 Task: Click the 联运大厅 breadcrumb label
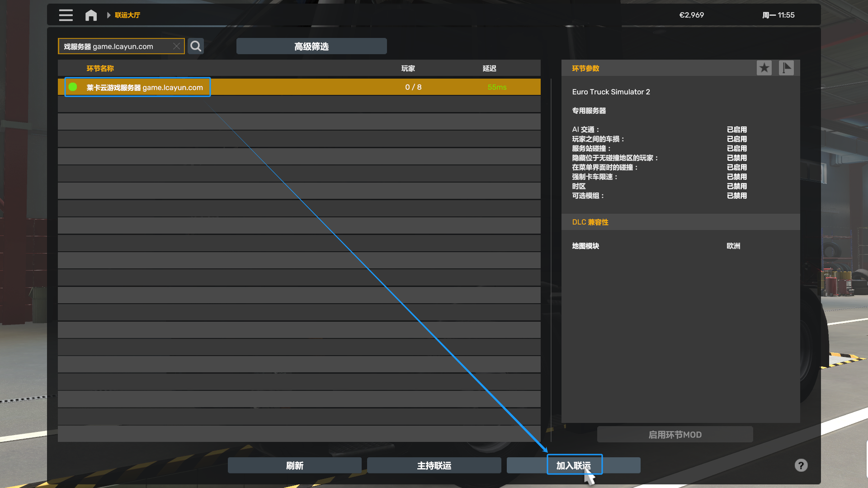pyautogui.click(x=127, y=15)
